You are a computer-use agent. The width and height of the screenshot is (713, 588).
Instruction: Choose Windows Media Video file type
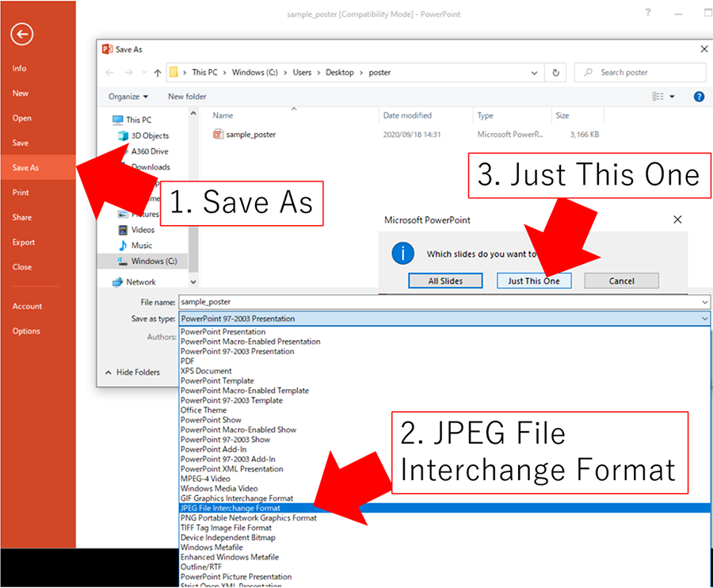pos(219,488)
